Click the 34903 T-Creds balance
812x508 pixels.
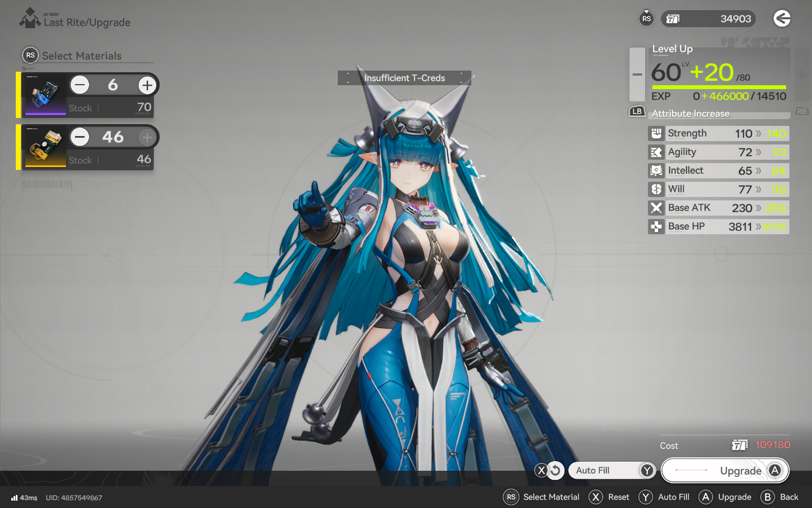click(x=735, y=19)
